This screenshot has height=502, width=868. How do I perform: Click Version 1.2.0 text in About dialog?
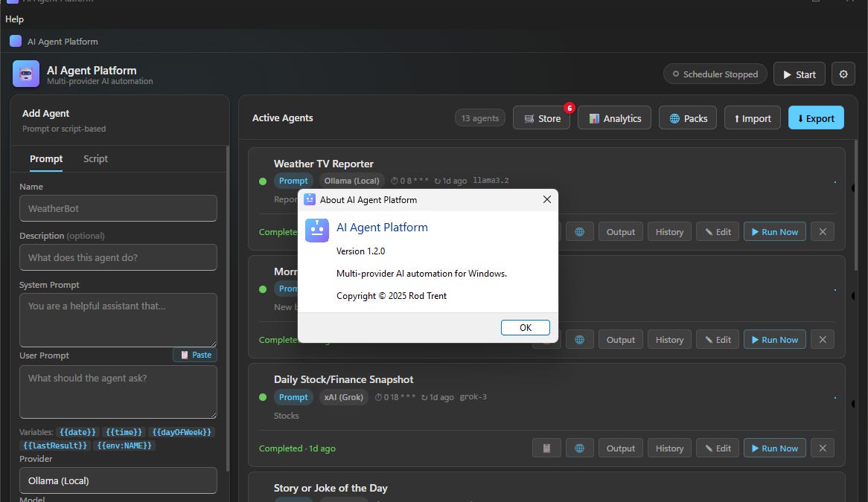click(x=360, y=251)
